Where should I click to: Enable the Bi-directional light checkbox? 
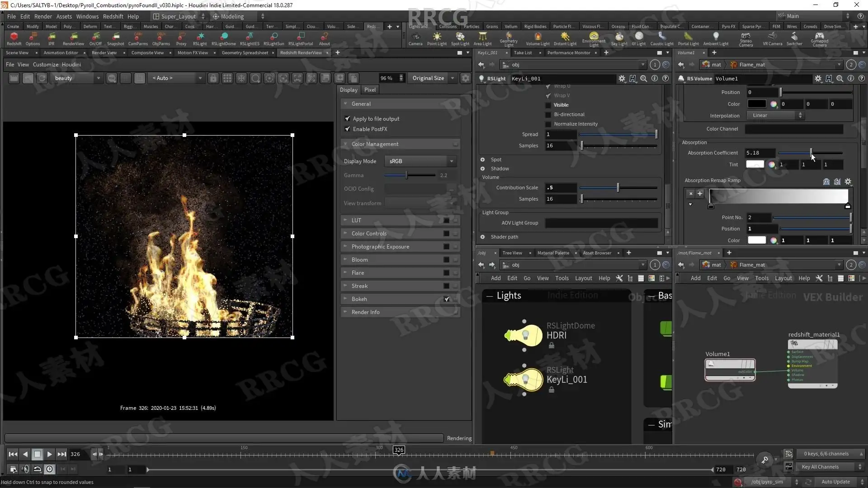(548, 114)
